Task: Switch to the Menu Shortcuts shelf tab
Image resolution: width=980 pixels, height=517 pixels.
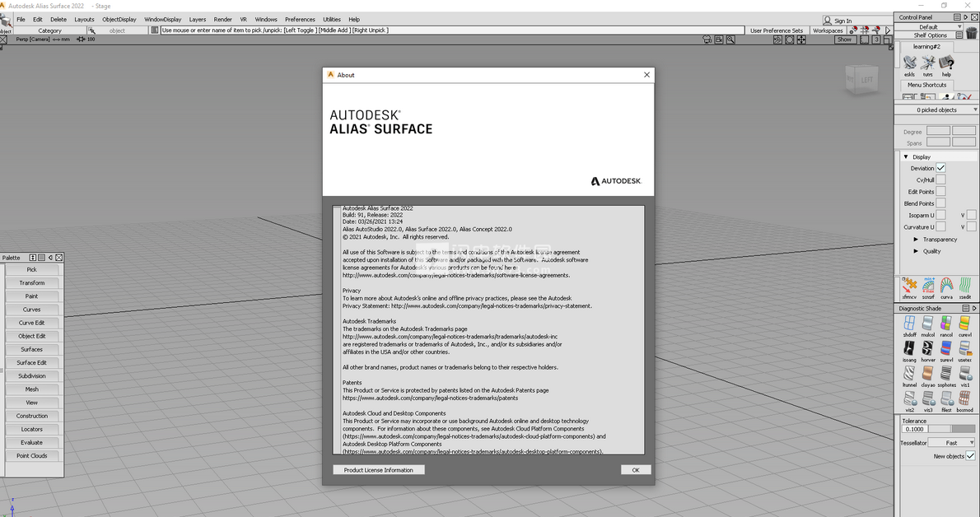Action: click(x=926, y=85)
